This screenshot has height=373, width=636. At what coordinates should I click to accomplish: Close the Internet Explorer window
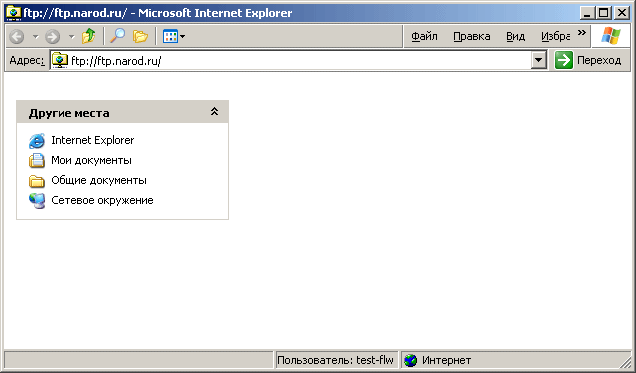(621, 13)
